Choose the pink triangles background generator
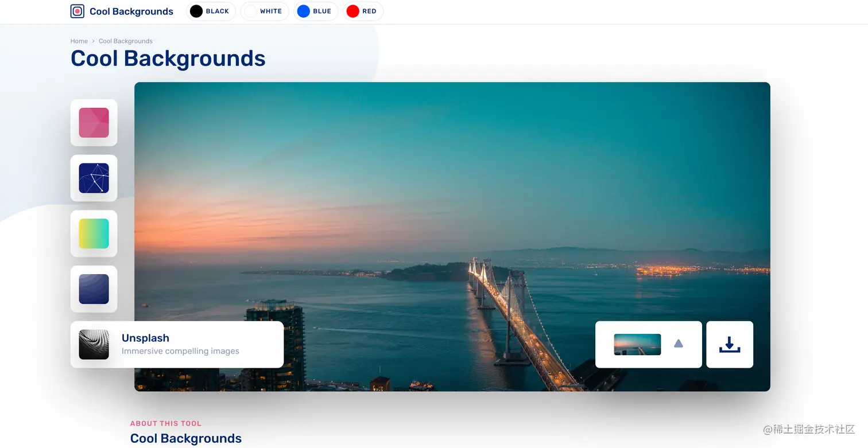Image resolution: width=868 pixels, height=448 pixels. click(x=94, y=123)
